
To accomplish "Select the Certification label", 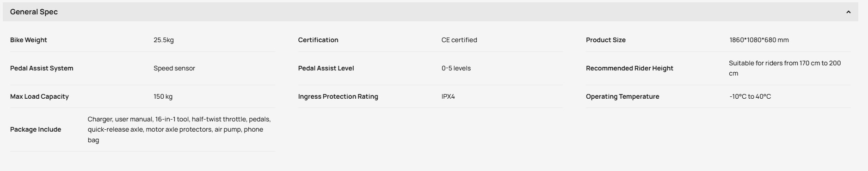I will tap(318, 40).
